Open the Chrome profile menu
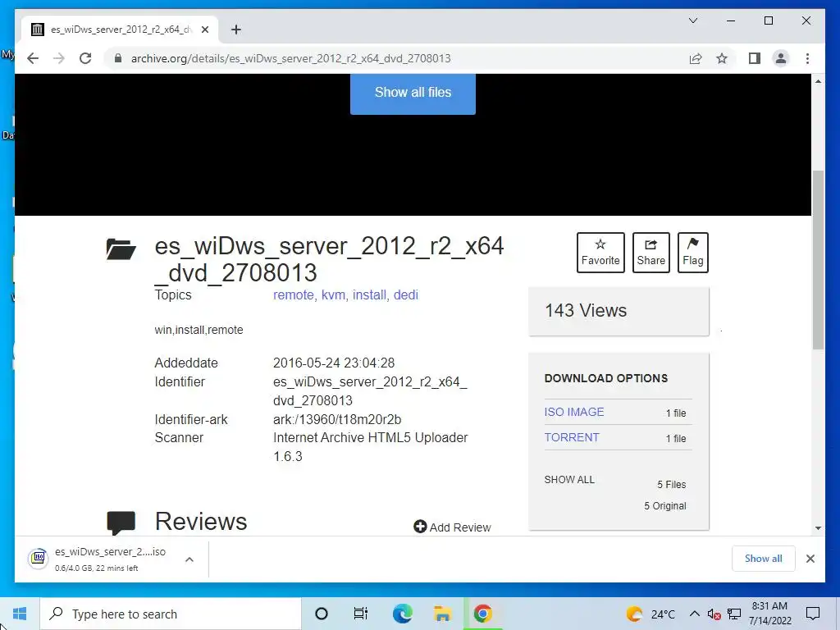The image size is (840, 630). pyautogui.click(x=781, y=58)
